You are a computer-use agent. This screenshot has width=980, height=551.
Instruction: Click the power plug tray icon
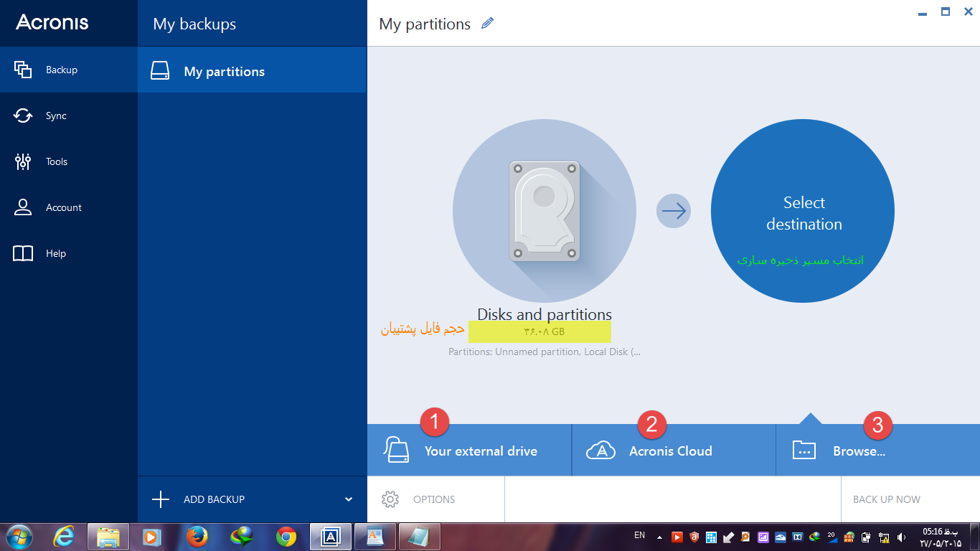point(867,537)
